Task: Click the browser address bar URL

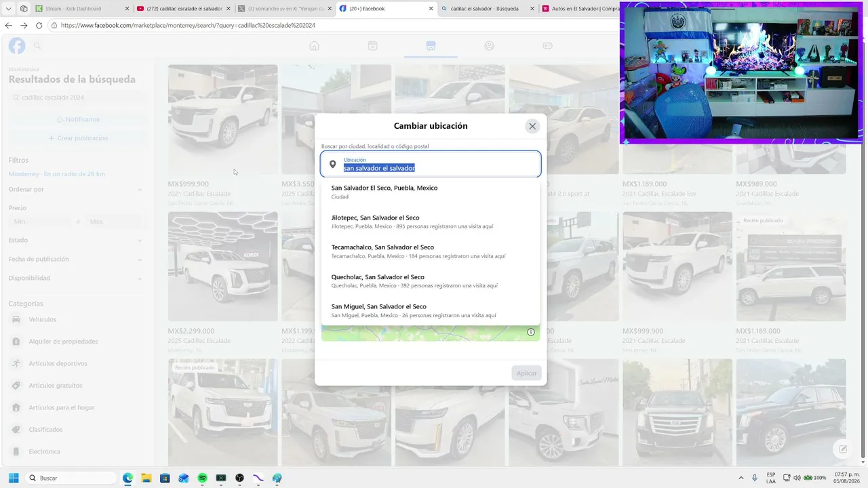Action: pos(188,26)
